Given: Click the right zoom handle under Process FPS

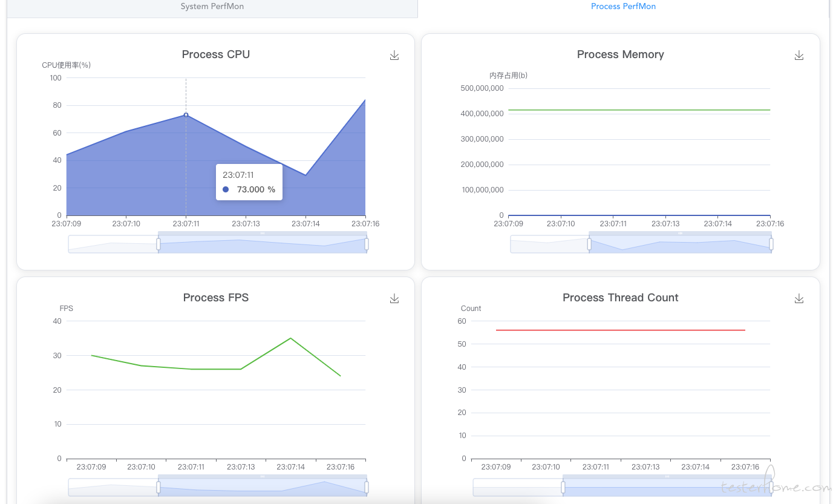Looking at the screenshot, I should point(367,487).
